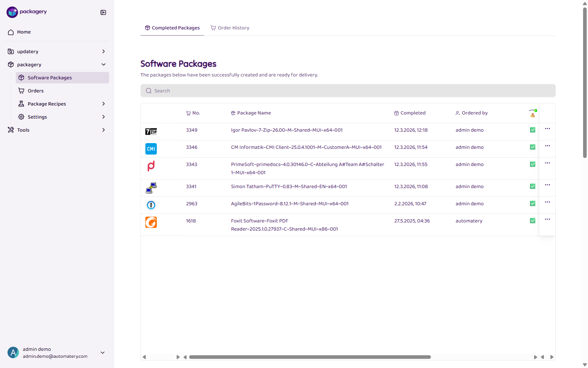Click the Foxit PDF Reader icon
Screen dimensions: 588x368
click(x=151, y=222)
